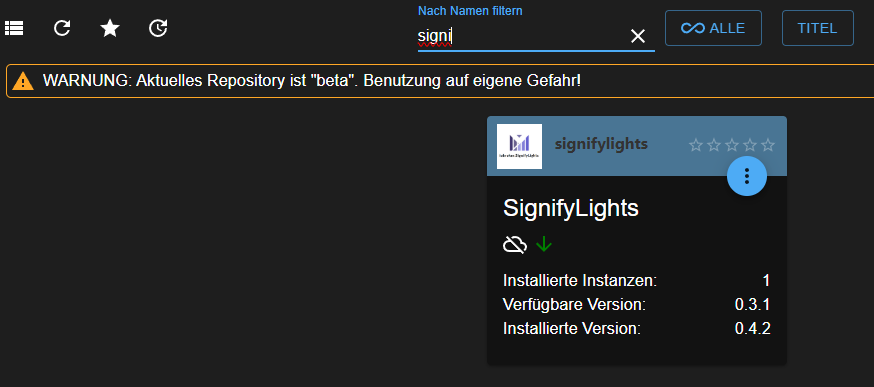Click installed version value 0.4.2
The image size is (874, 387).
(x=752, y=328)
